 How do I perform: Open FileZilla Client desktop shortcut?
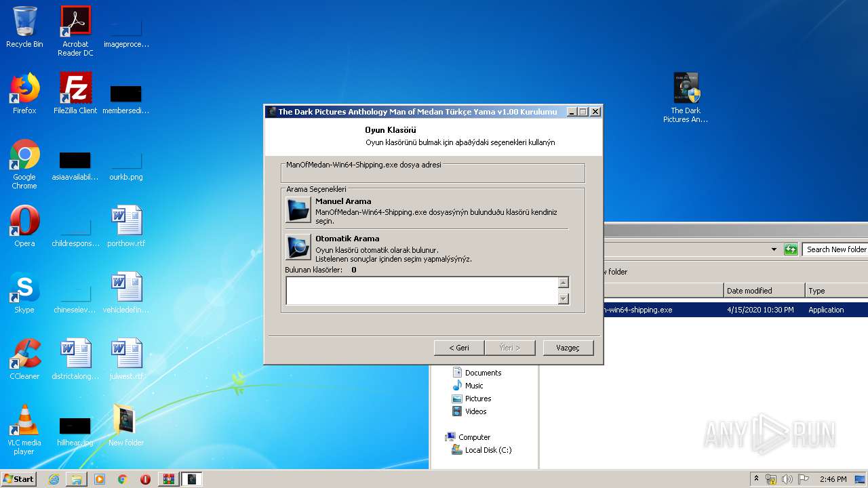[x=75, y=94]
